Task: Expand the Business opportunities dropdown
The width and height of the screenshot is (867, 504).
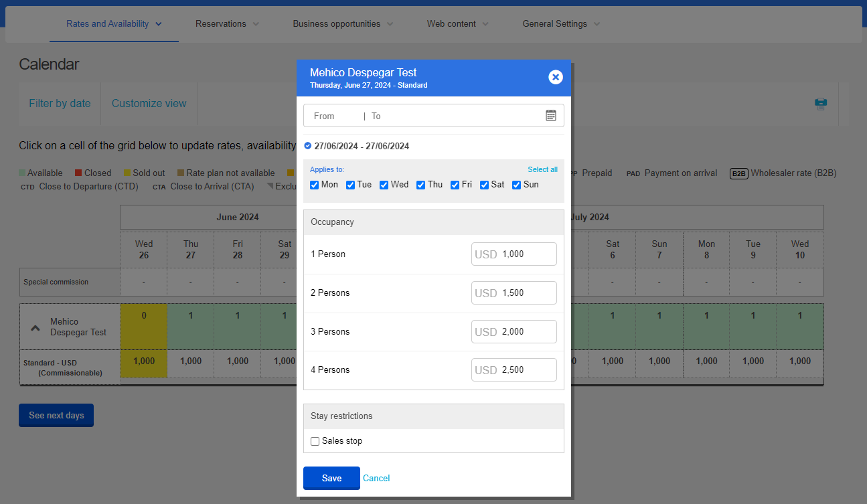Action: [x=343, y=24]
